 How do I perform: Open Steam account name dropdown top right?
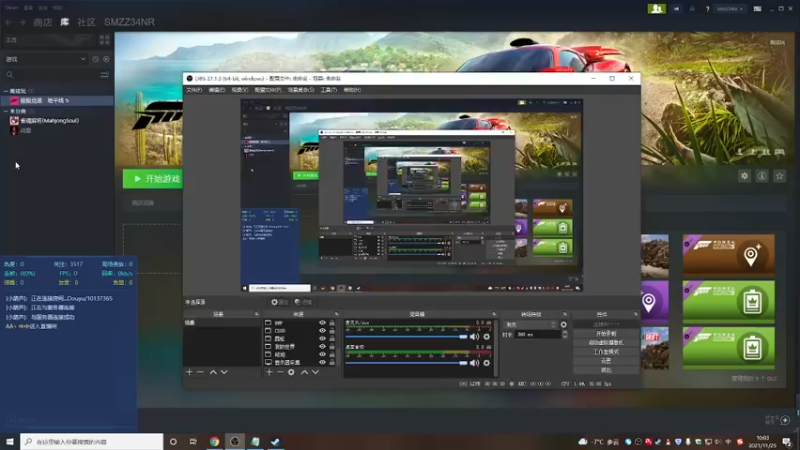point(730,9)
